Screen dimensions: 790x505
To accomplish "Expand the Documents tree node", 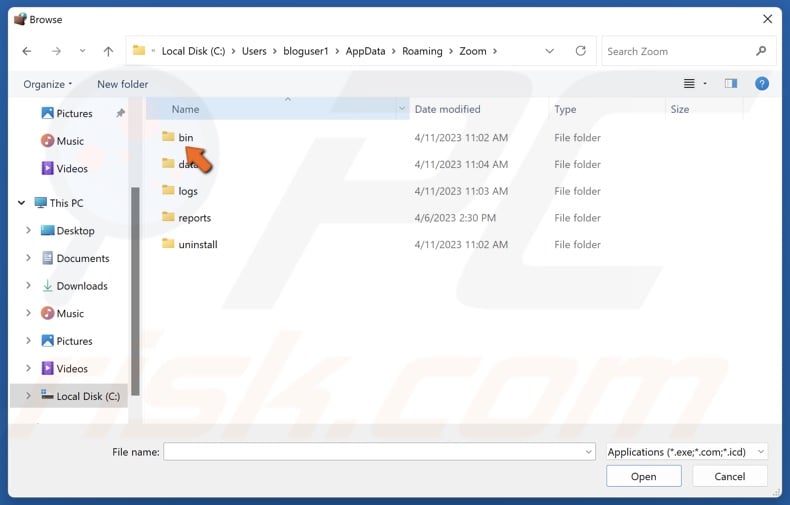I will tap(28, 258).
